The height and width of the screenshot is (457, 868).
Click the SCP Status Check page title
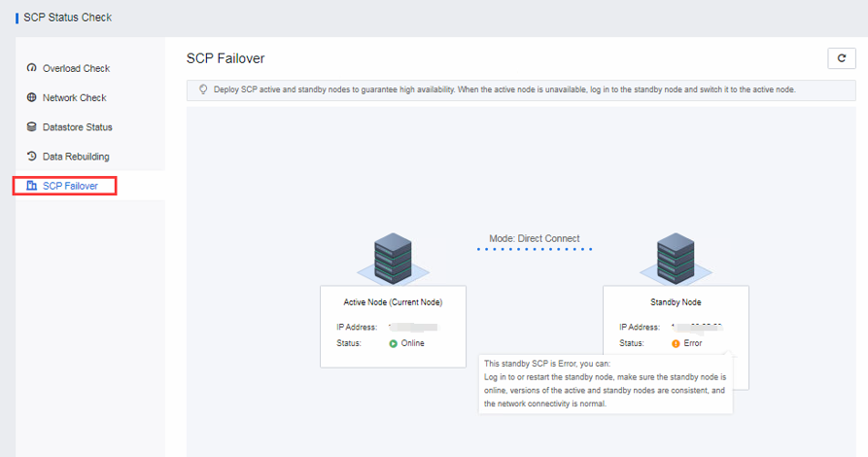point(67,18)
